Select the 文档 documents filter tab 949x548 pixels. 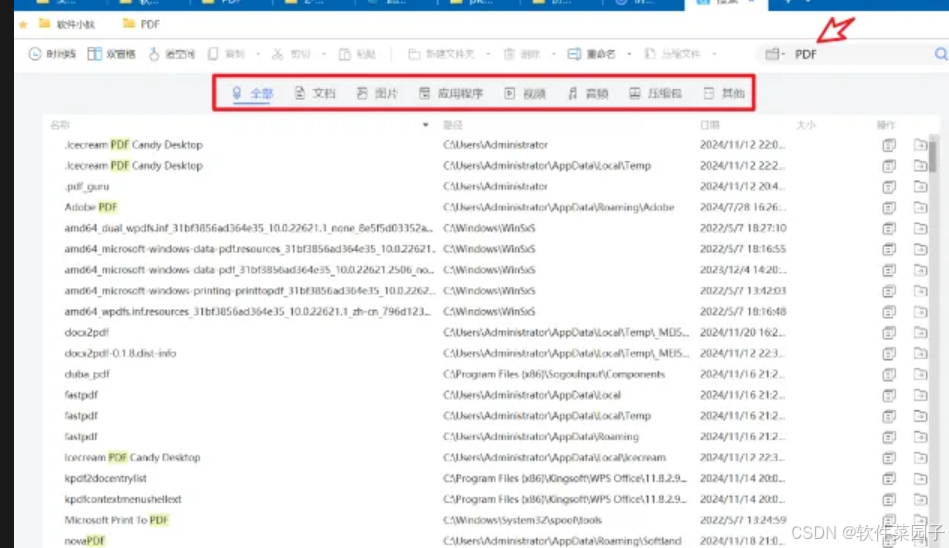coord(315,93)
